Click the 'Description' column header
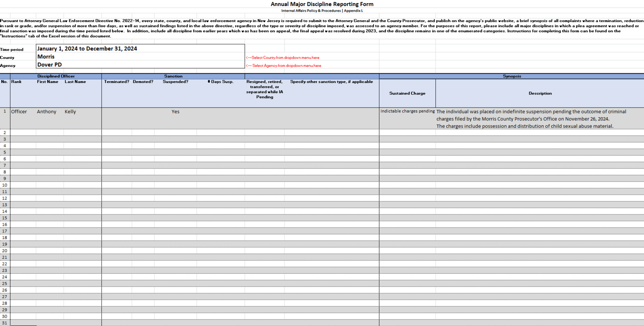The width and height of the screenshot is (644, 326). coord(540,93)
